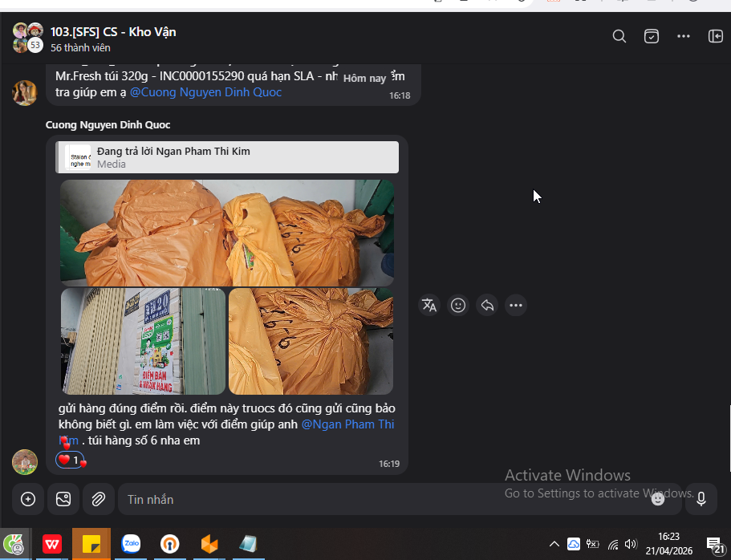Open the image picker in message toolbar
The width and height of the screenshot is (731, 560).
(x=63, y=499)
